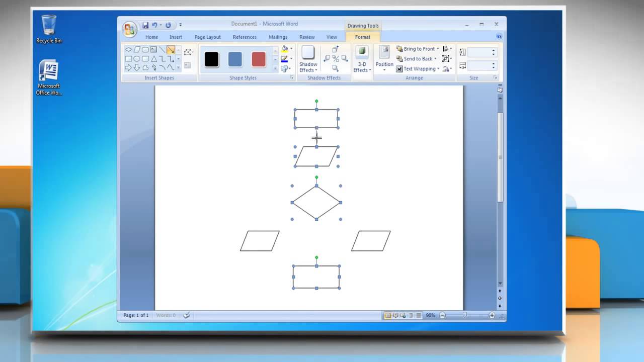Zoom in with the plus button
The image size is (644, 362).
(x=492, y=315)
